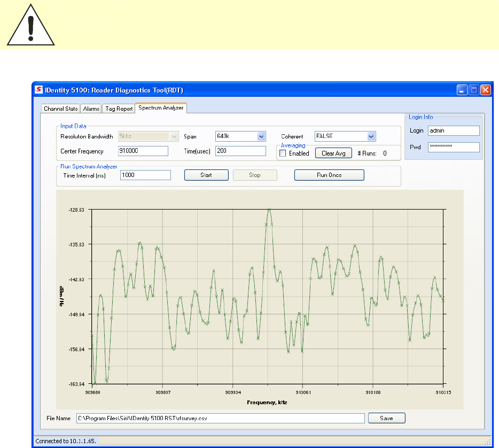Focus the Center Frequency field
The image size is (499, 448).
point(143,151)
